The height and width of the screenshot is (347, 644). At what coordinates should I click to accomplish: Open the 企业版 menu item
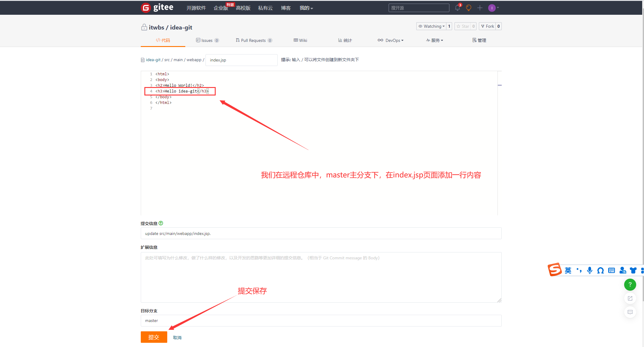coord(221,8)
